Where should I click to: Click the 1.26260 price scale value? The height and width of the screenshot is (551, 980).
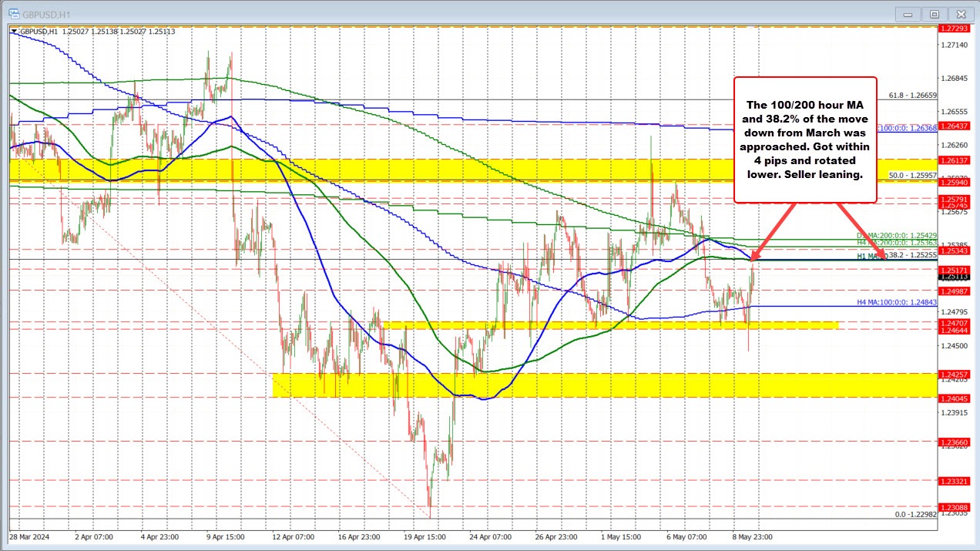[954, 145]
